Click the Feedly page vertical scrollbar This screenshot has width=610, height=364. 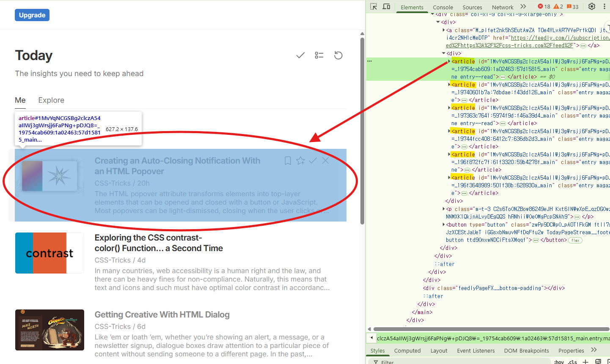[x=362, y=131]
